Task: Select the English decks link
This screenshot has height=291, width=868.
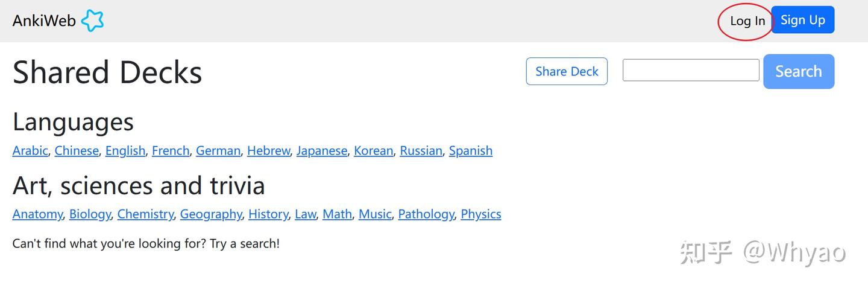Action: (x=125, y=150)
